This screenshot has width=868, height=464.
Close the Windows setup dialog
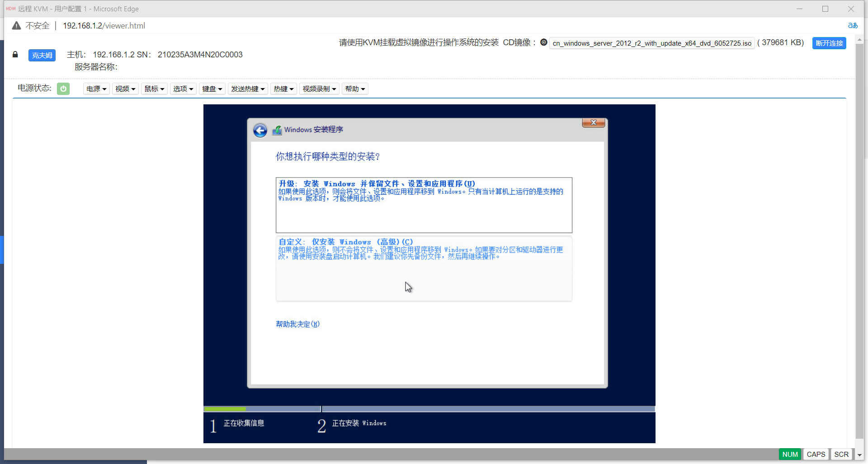click(x=594, y=122)
